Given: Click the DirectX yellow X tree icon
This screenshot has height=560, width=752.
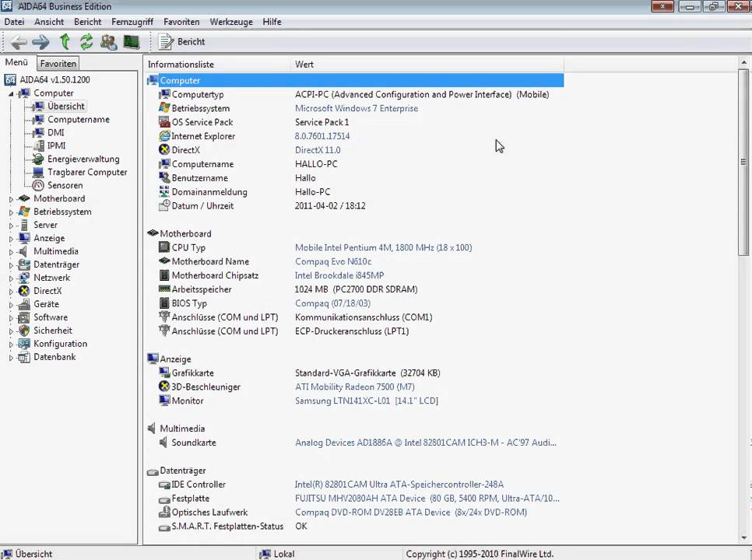Looking at the screenshot, I should [x=24, y=291].
